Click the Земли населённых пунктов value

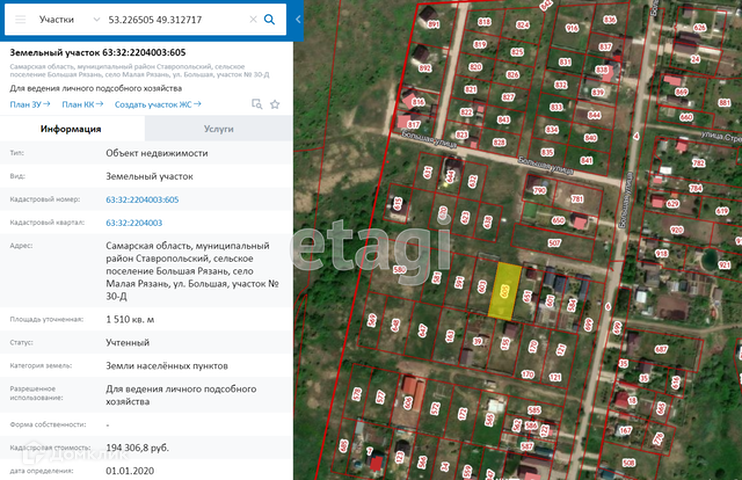coord(167,366)
